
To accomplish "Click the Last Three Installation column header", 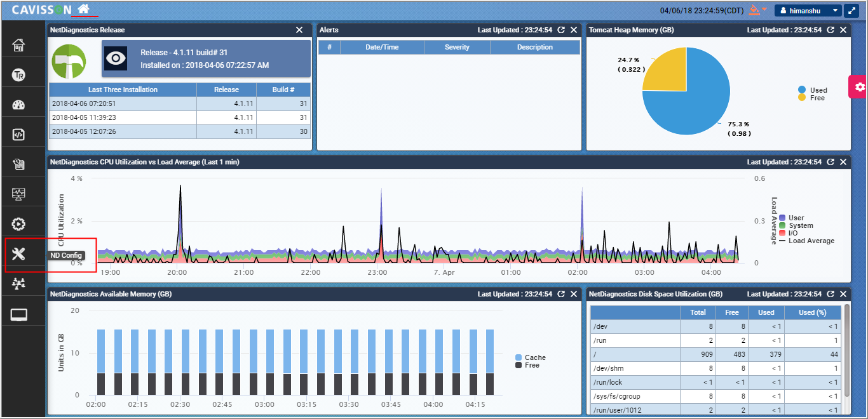I will [x=123, y=90].
